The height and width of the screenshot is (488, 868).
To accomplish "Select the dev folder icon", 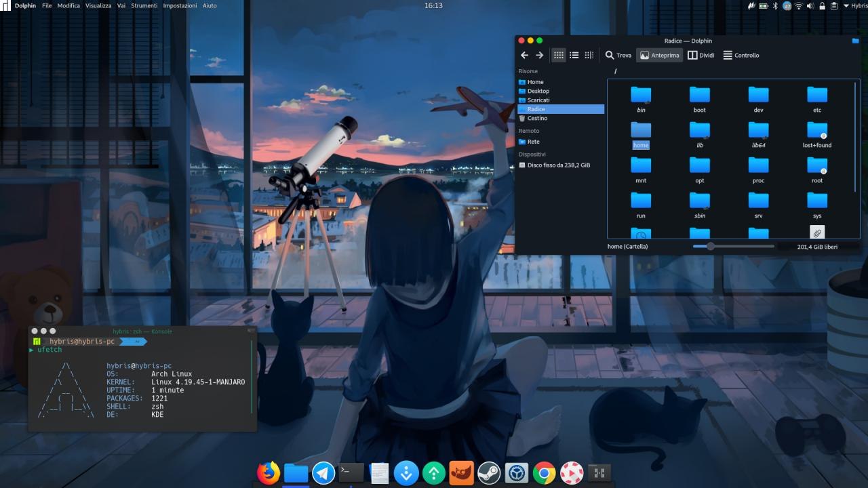I will pyautogui.click(x=758, y=95).
